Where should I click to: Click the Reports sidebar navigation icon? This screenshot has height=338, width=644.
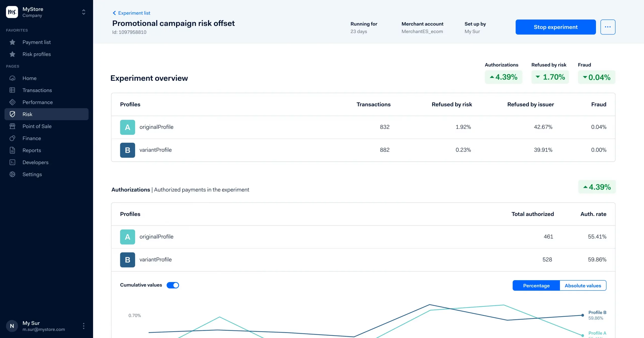12,150
